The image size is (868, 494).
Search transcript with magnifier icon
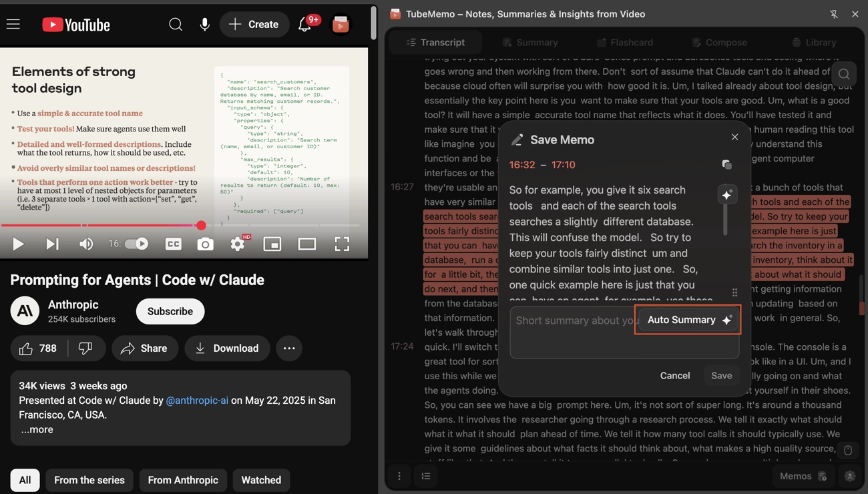click(x=844, y=74)
